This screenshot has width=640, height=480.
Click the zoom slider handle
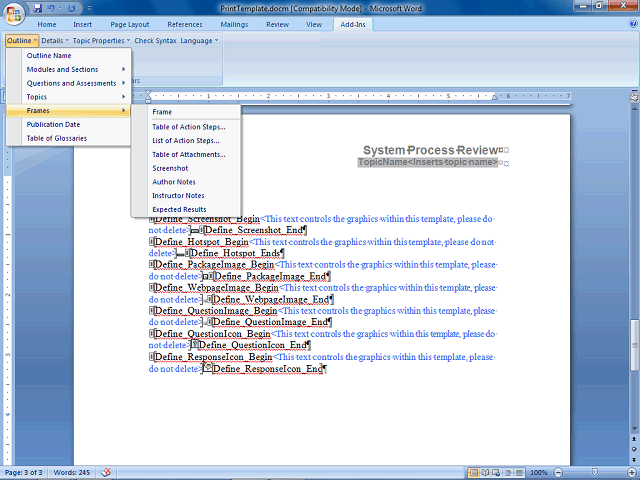tap(595, 473)
